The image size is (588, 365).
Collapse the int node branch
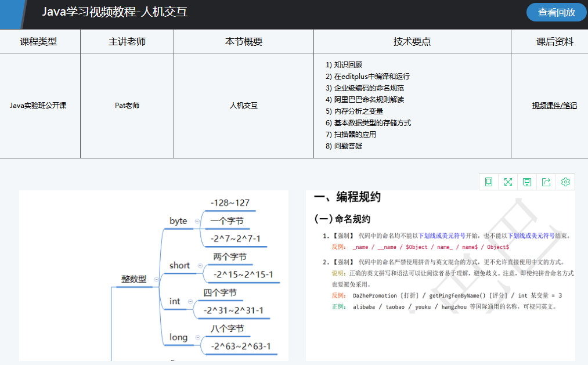[x=190, y=302]
